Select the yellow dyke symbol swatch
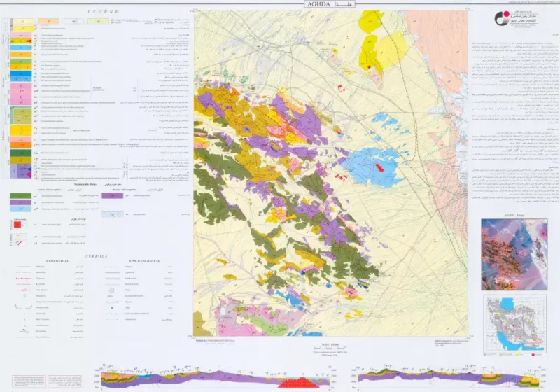 click(x=20, y=237)
